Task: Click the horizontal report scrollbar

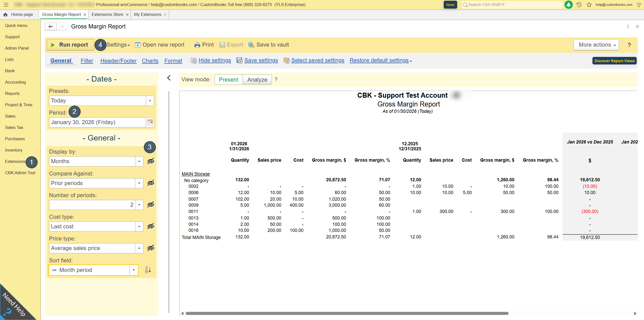Action: click(347, 313)
